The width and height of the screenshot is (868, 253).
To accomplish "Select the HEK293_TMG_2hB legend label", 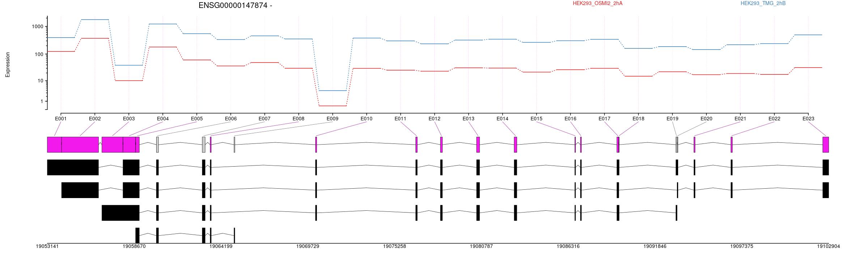I will [763, 3].
